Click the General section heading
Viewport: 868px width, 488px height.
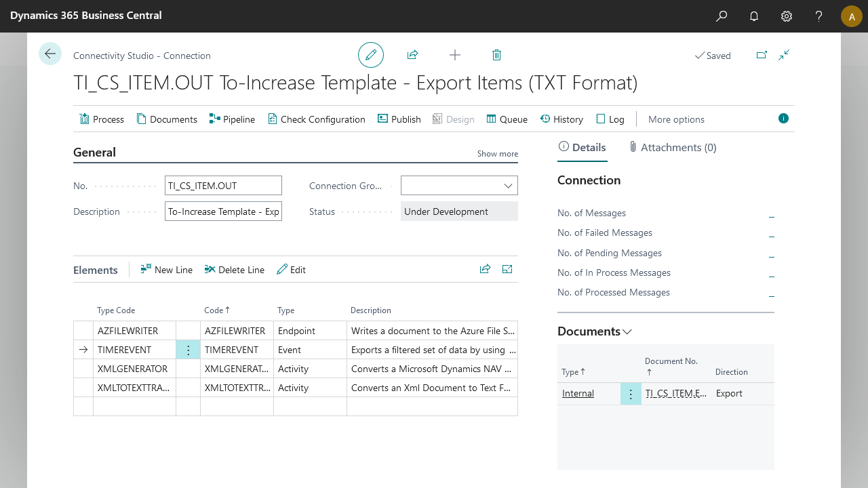coord(95,152)
